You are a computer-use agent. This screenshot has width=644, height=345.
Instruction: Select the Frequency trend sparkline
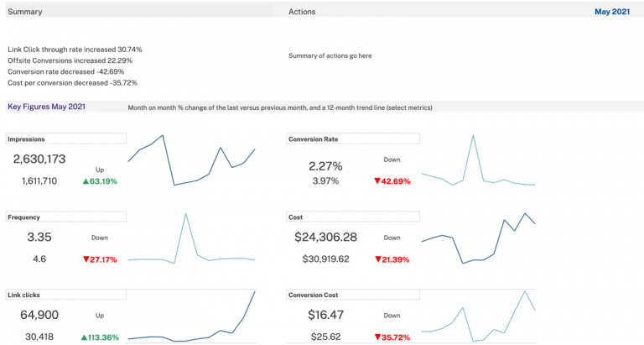tap(191, 239)
